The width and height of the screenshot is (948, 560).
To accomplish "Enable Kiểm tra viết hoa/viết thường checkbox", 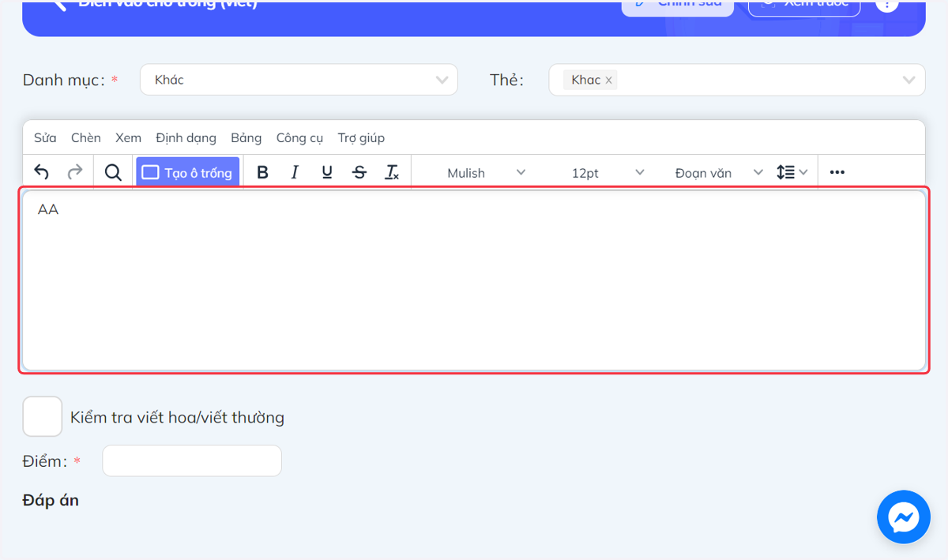I will [x=43, y=416].
